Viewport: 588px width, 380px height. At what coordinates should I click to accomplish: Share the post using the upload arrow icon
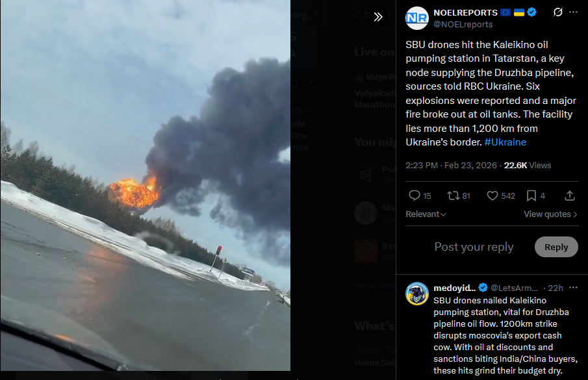570,196
